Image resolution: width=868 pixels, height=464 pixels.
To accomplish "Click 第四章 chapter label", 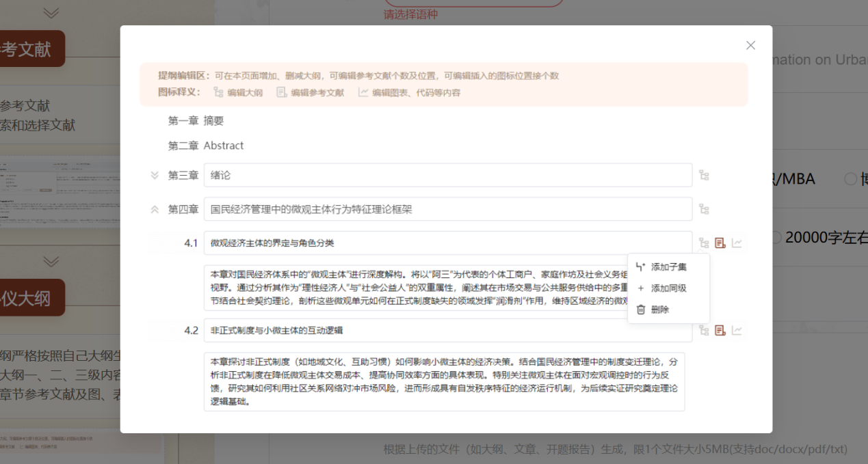I will click(183, 209).
